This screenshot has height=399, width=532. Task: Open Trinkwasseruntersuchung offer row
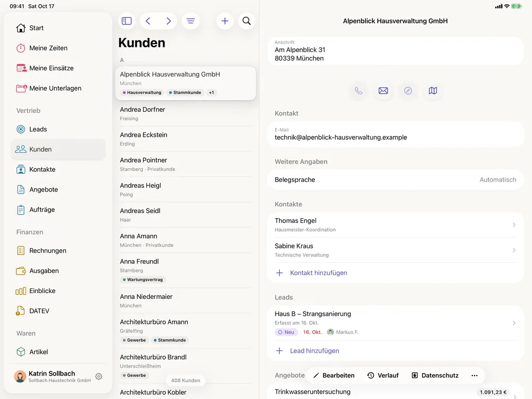point(395,392)
